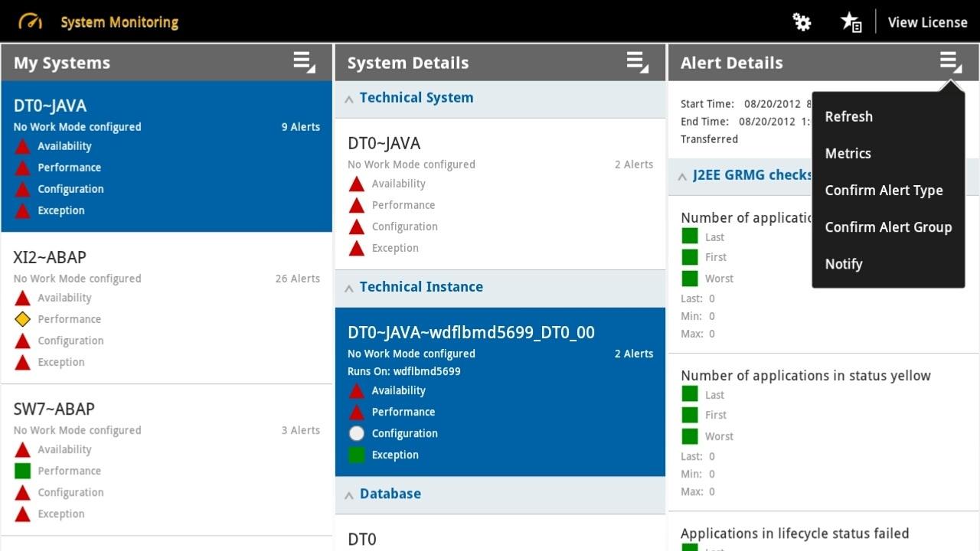Click green Last status square under status yellow

tap(690, 394)
